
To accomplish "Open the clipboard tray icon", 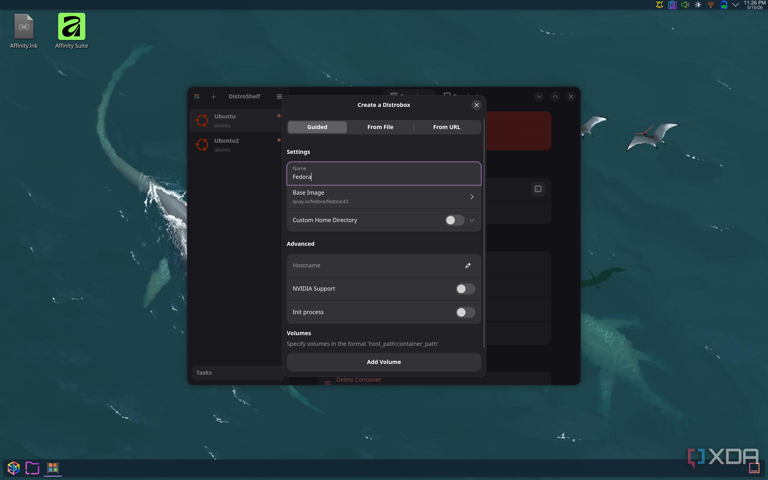I will click(672, 5).
